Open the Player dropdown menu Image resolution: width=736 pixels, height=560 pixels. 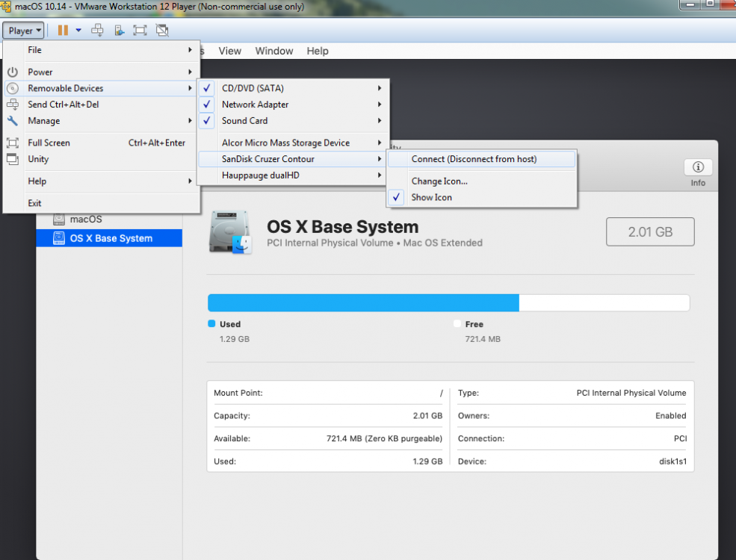coord(23,31)
